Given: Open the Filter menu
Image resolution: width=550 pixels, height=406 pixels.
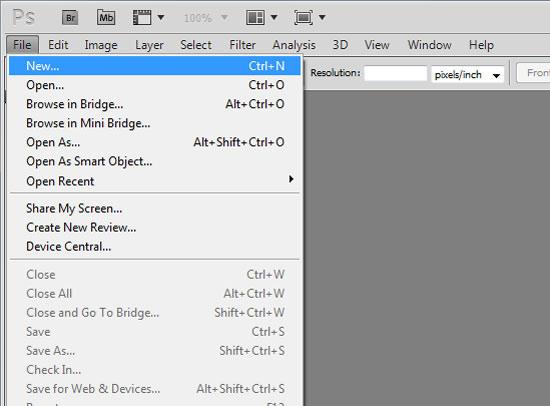Looking at the screenshot, I should tap(242, 45).
